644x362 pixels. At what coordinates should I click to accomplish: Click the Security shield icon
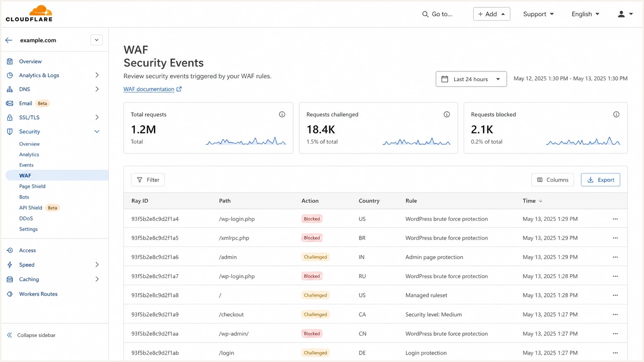tap(10, 132)
